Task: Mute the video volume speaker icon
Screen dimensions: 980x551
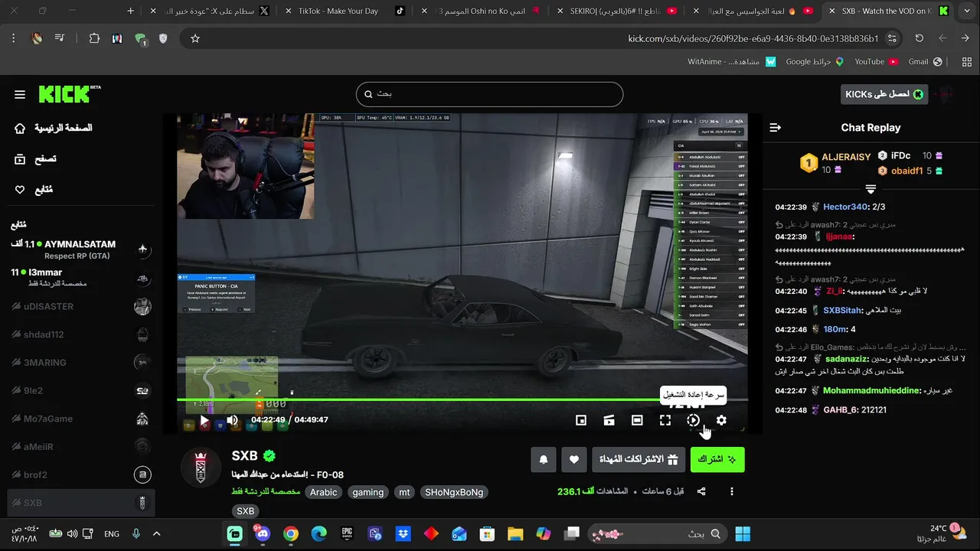Action: (232, 420)
